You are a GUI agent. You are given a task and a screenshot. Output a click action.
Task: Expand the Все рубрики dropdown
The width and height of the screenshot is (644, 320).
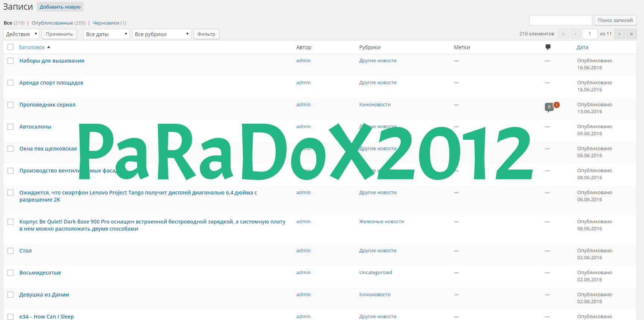[x=162, y=34]
